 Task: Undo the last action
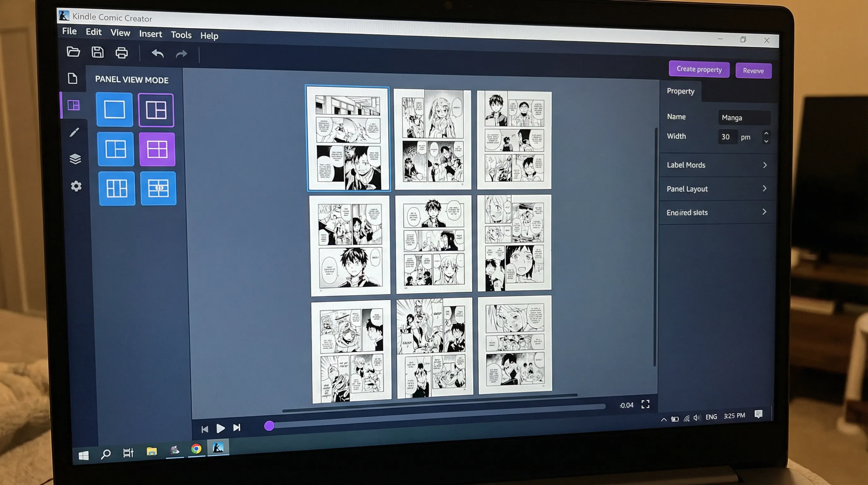click(x=157, y=54)
